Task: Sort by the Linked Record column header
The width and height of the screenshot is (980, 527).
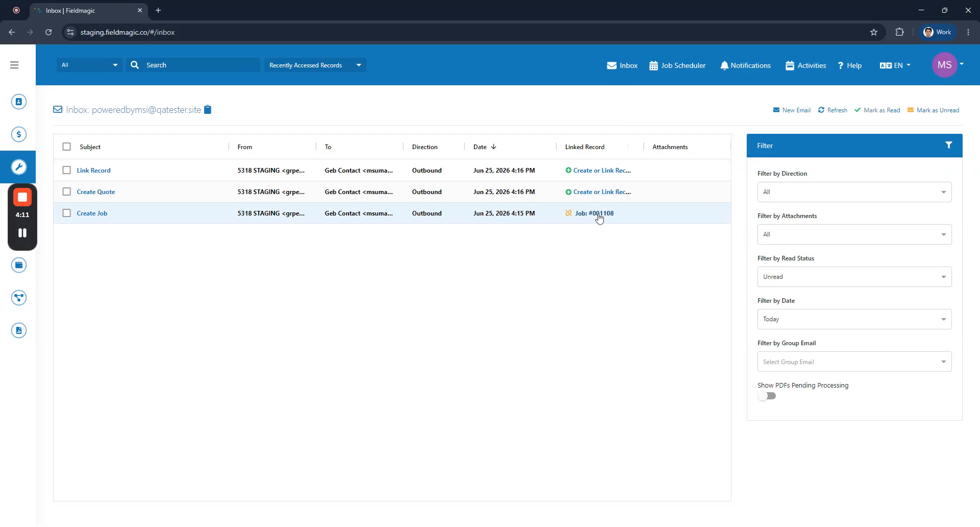Action: point(584,147)
